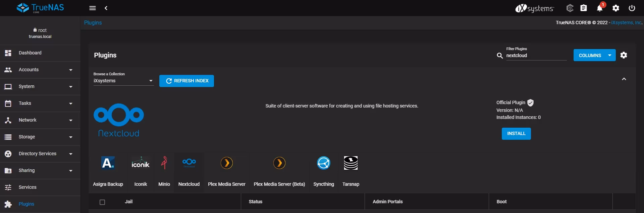This screenshot has height=213, width=644.
Task: Choose the Asigra Backup plugin icon
Action: coord(108,163)
